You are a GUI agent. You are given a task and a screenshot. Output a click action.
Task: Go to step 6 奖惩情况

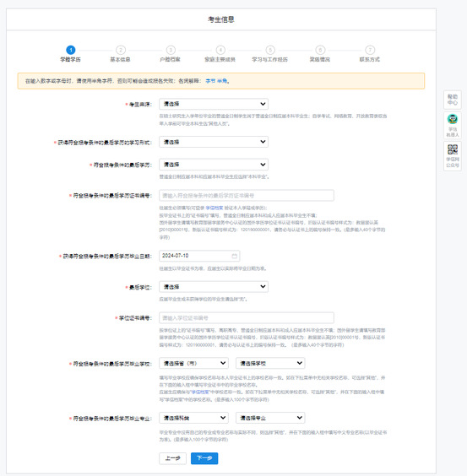[x=320, y=54]
